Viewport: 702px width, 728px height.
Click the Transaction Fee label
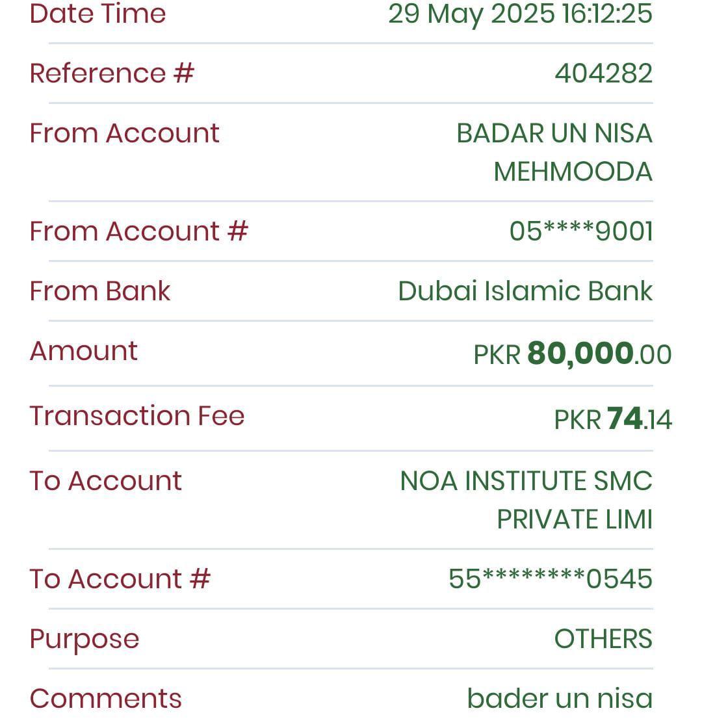[x=137, y=416]
